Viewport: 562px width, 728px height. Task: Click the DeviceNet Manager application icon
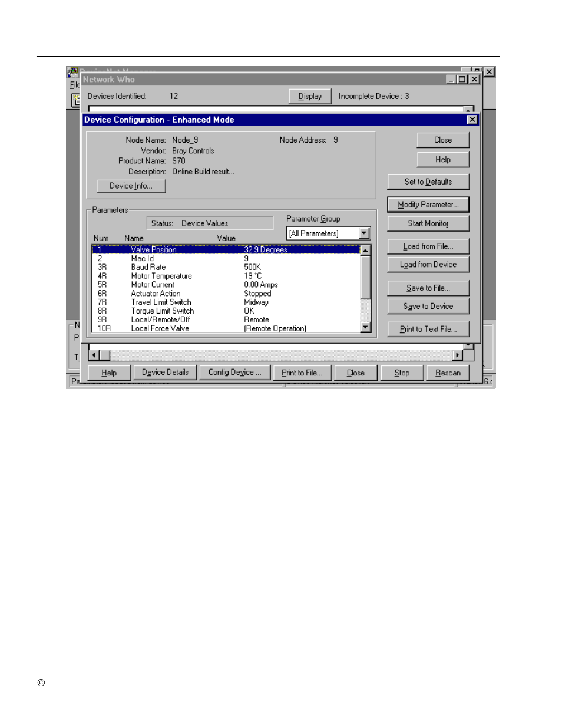pos(72,72)
